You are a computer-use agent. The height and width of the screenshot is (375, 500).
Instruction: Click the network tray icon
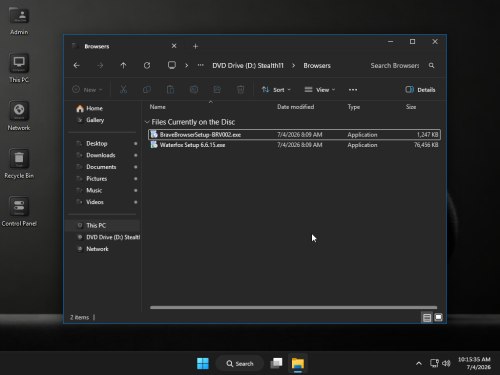point(434,363)
